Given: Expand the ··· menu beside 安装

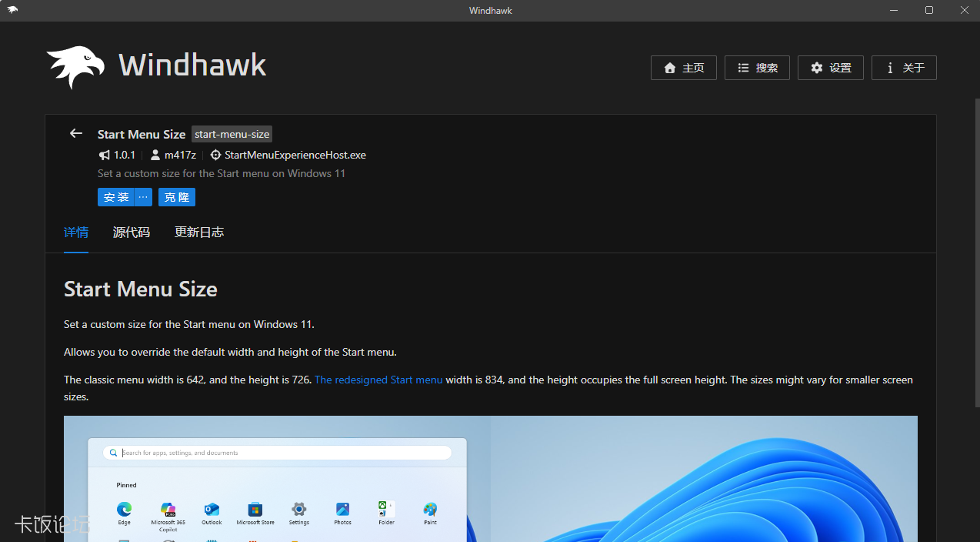Looking at the screenshot, I should pyautogui.click(x=143, y=197).
